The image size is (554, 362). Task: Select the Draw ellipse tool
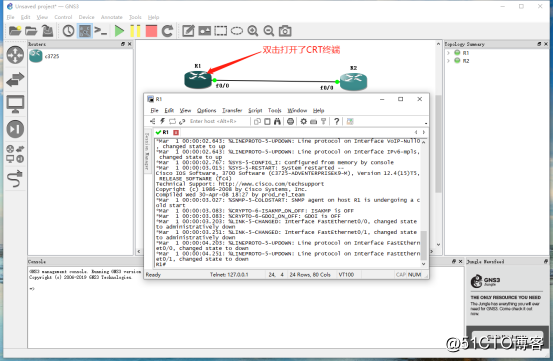pos(237,31)
